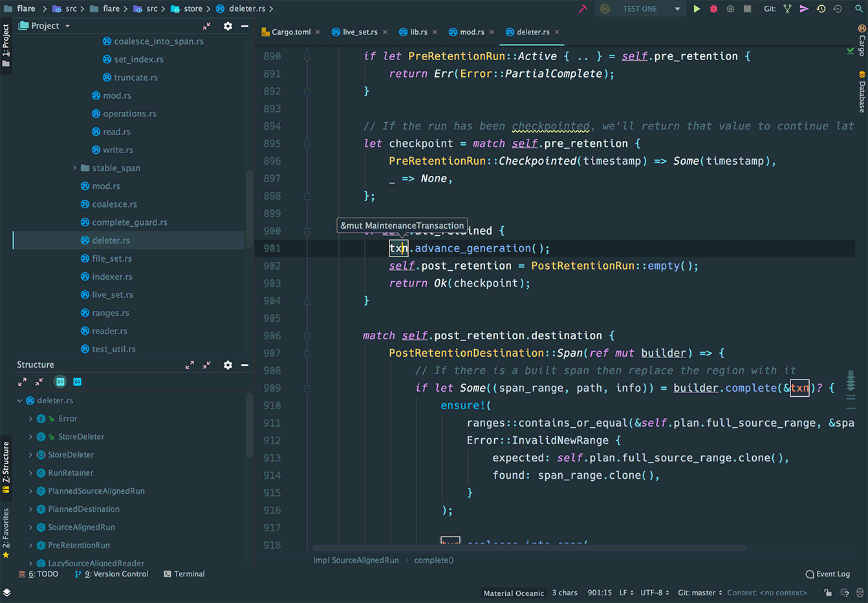868x603 pixels.
Task: Show Git history clock icon
Action: coord(821,9)
